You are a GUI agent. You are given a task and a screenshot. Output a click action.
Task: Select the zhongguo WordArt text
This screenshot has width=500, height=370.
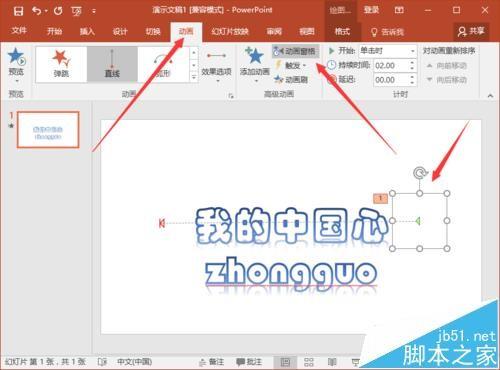pyautogui.click(x=291, y=274)
